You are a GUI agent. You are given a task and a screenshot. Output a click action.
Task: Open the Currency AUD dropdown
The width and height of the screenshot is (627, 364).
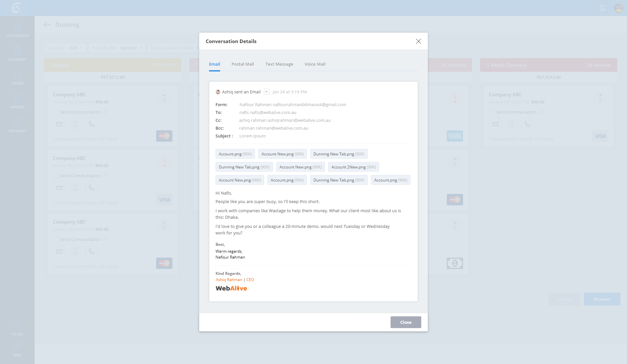[66, 48]
